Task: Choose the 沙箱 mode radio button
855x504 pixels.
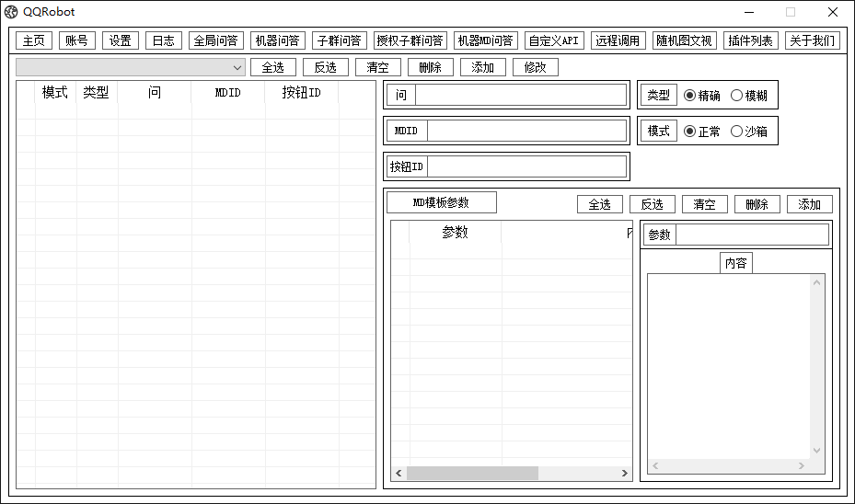Action: 736,132
